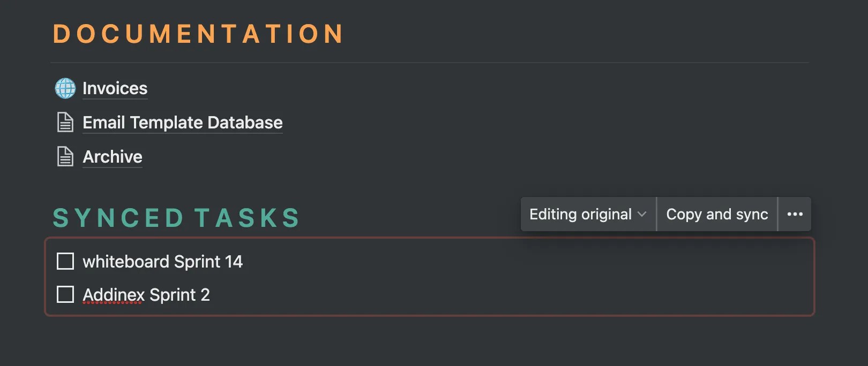The image size is (868, 366).
Task: Select the checkbox square for Addinex Sprint 2
Action: coord(65,294)
